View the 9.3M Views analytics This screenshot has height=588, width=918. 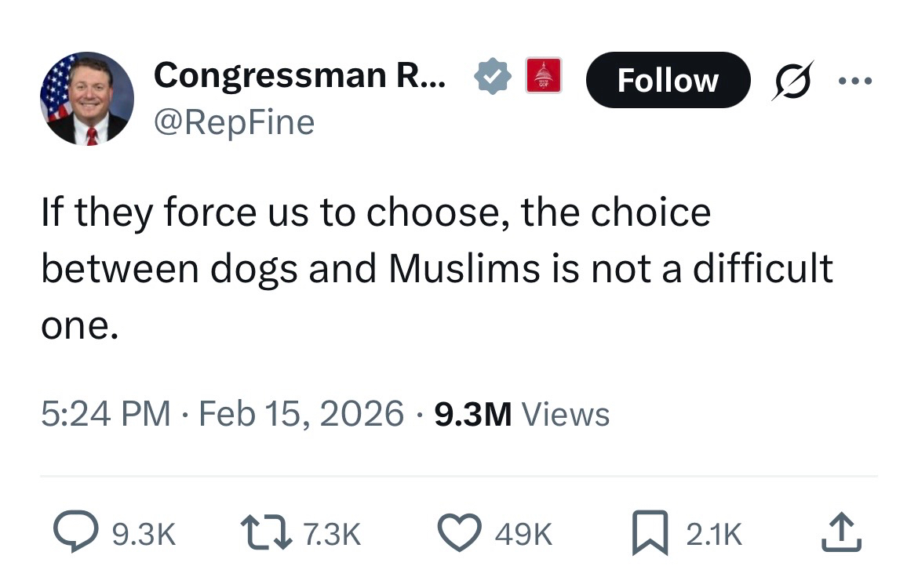pos(521,413)
